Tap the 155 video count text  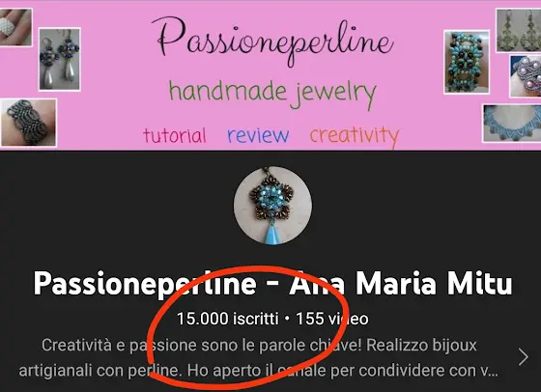coord(332,319)
